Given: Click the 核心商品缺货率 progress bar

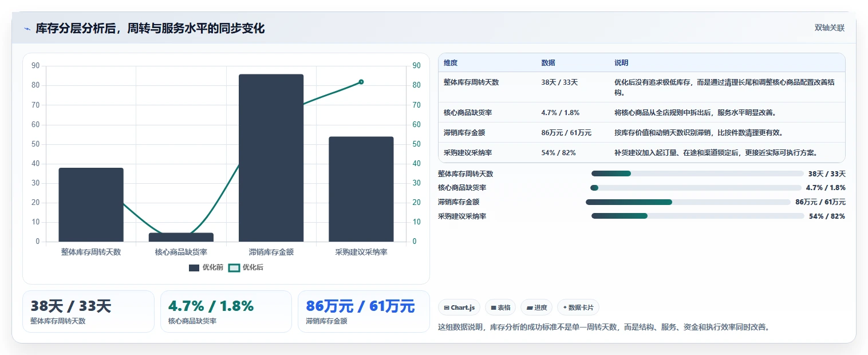Looking at the screenshot, I should click(696, 188).
